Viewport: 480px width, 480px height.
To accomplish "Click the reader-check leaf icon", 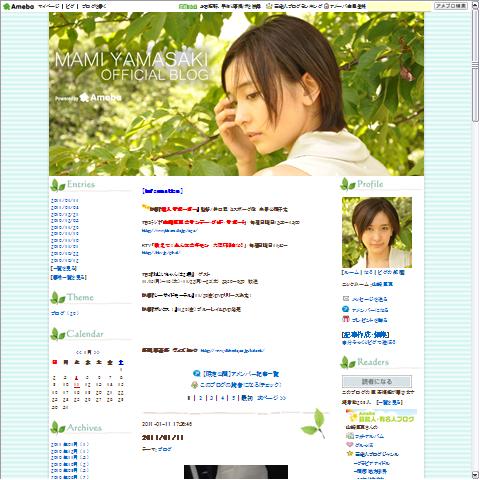I will (x=195, y=385).
